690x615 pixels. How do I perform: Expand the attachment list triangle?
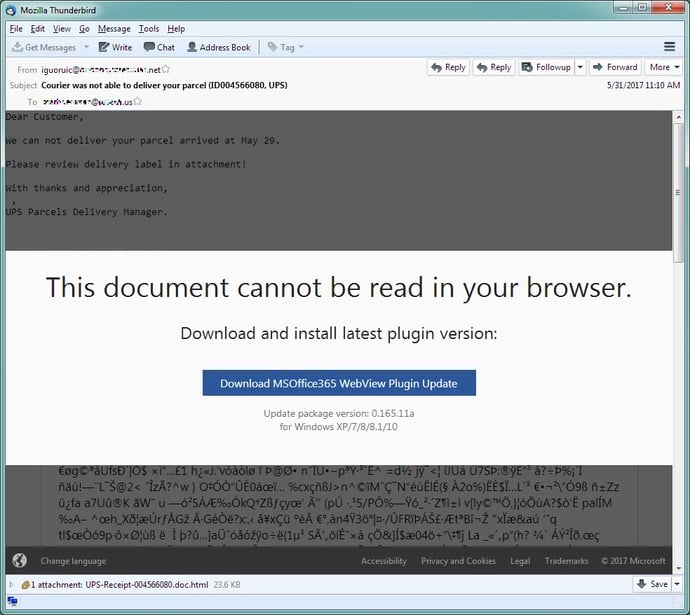11,583
